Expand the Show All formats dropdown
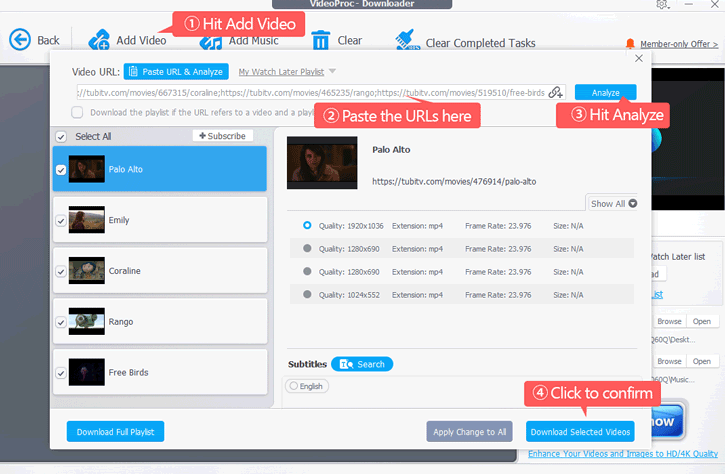725x474 pixels. click(613, 203)
